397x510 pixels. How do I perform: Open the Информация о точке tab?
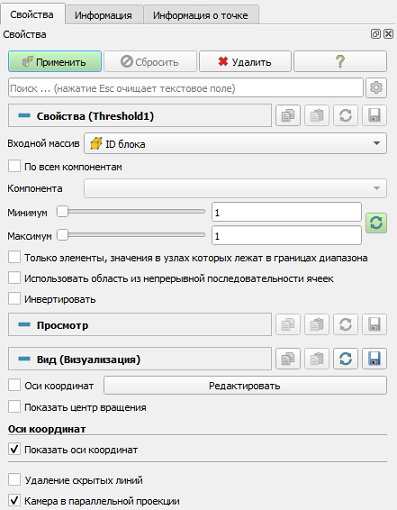coord(200,15)
